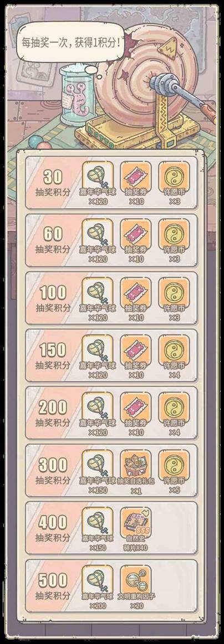224x644 pixels.
Task: Select lottery ticket icon in 60-point row
Action: [x=136, y=234]
